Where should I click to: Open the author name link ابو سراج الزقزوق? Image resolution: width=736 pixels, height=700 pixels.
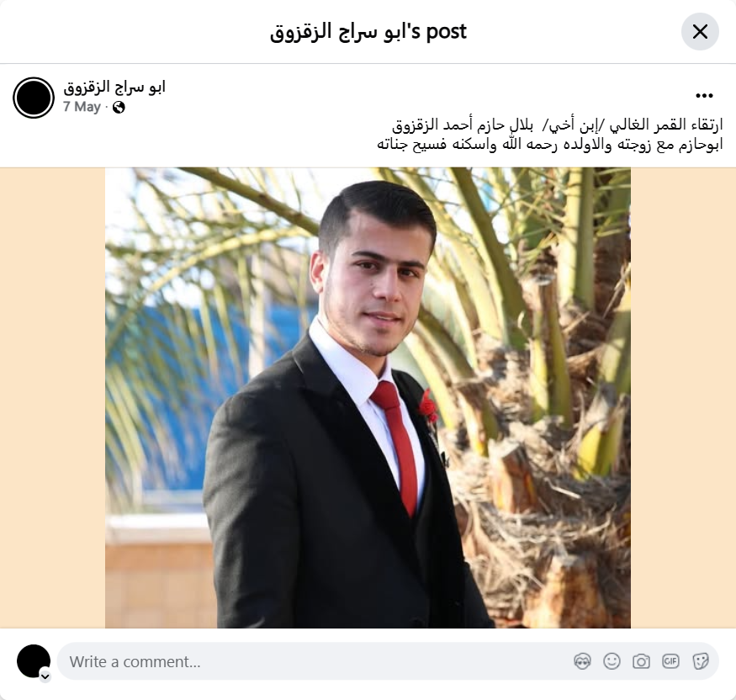click(x=114, y=87)
